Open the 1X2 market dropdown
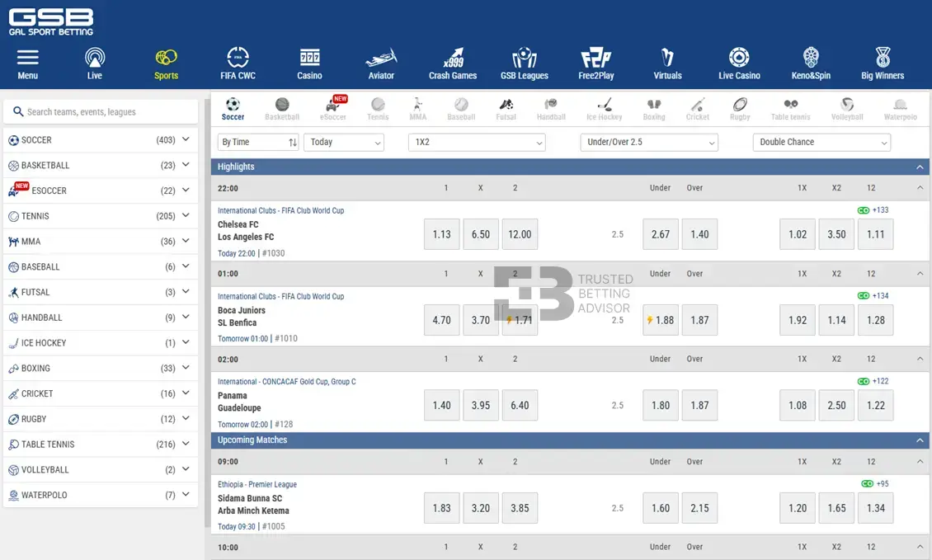This screenshot has width=932, height=560. (477, 142)
